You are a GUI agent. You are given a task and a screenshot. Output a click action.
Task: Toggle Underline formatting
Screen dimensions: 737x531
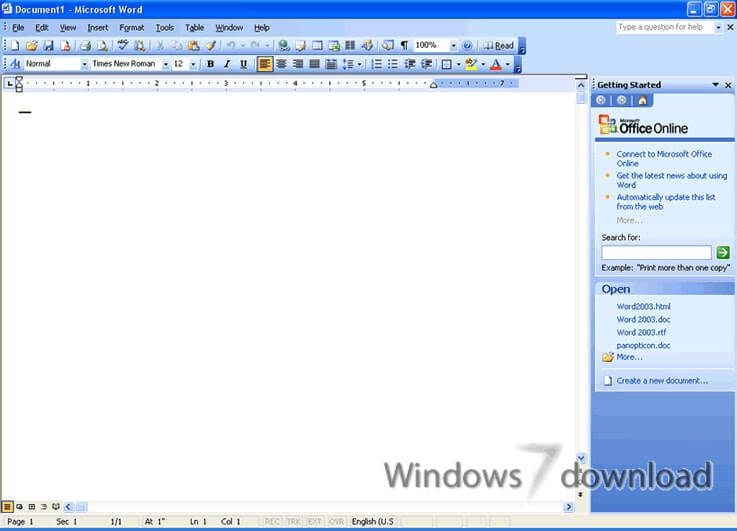pos(243,63)
